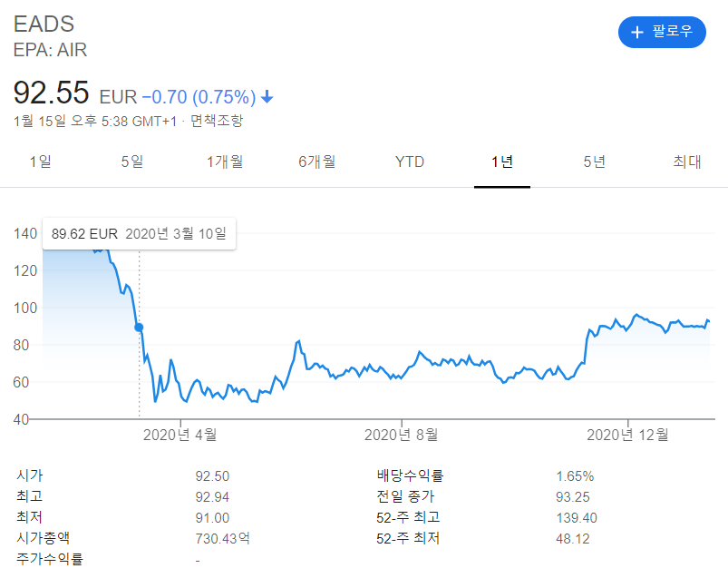The width and height of the screenshot is (728, 578).
Task: Click the 93.25 previous close value
Action: tap(572, 497)
